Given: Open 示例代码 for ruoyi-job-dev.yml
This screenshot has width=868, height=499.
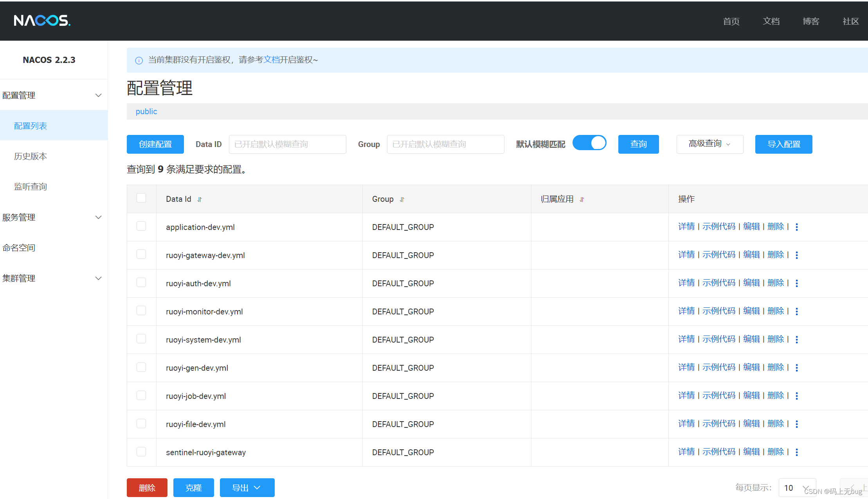Looking at the screenshot, I should (x=719, y=395).
